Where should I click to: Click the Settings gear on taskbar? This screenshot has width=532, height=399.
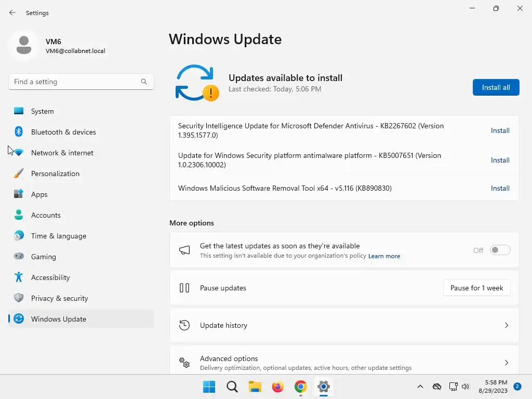(324, 387)
